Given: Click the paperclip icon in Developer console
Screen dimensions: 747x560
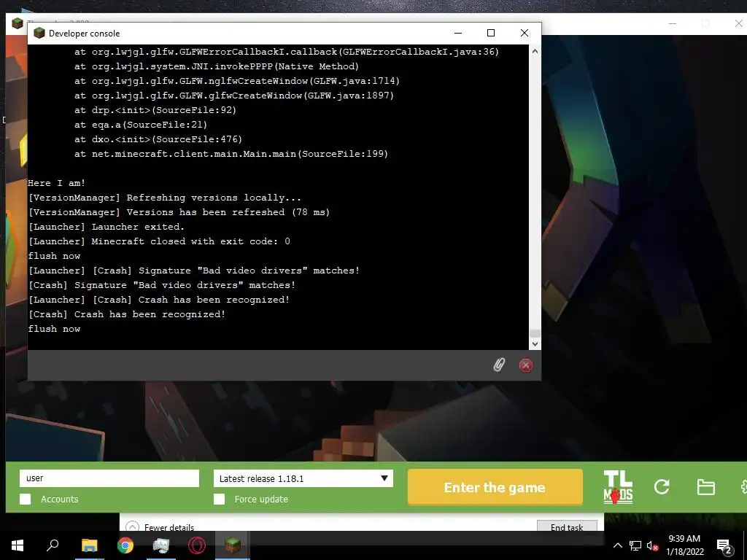Looking at the screenshot, I should (x=499, y=365).
